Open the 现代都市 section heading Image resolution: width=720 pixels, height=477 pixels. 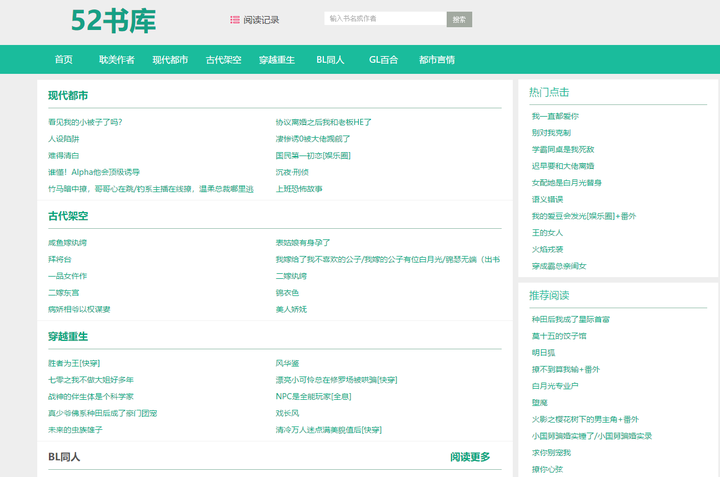pos(68,95)
